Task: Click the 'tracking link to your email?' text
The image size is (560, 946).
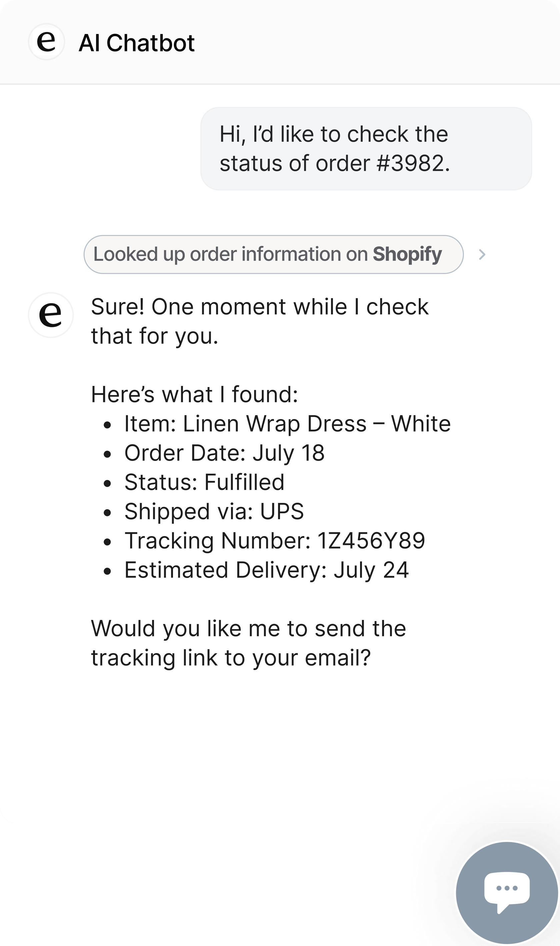Action: [x=231, y=658]
